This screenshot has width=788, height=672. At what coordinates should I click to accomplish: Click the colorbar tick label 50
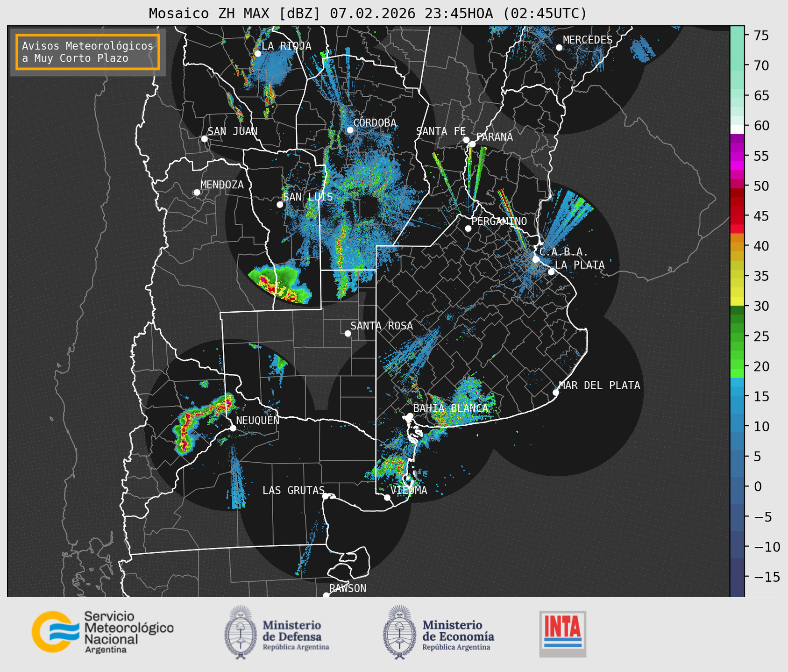[x=760, y=186]
